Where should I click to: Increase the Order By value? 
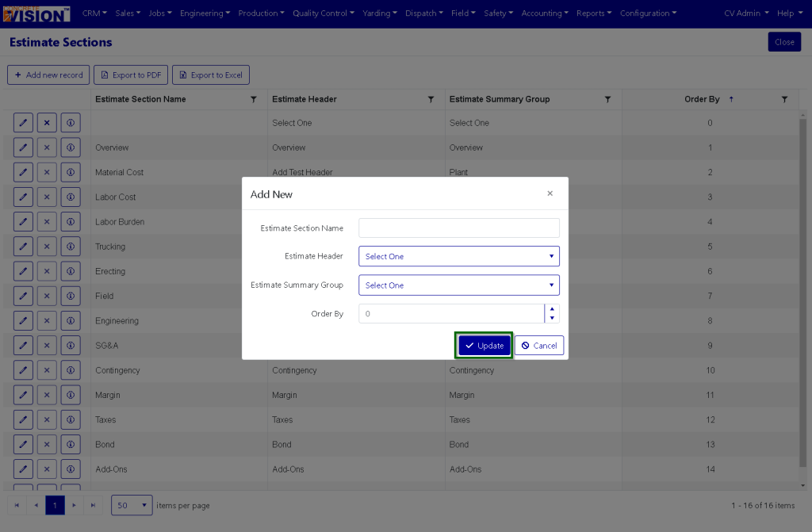[552, 308]
